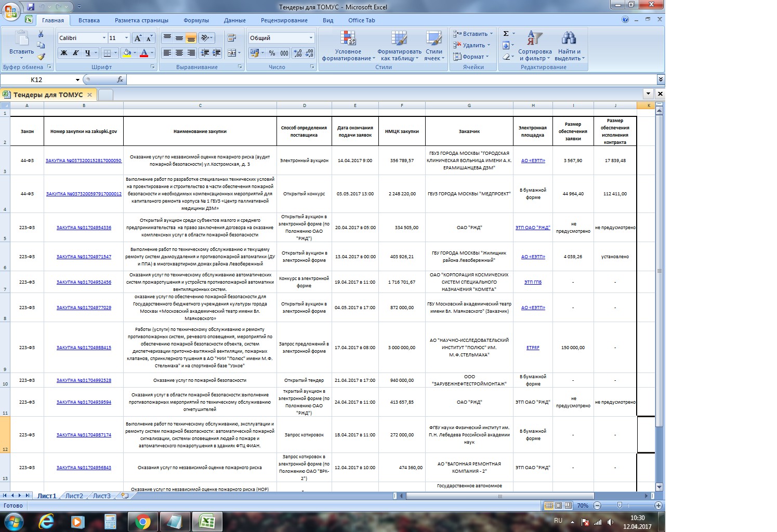Toggle left text alignment
The image size is (777, 532).
click(167, 53)
